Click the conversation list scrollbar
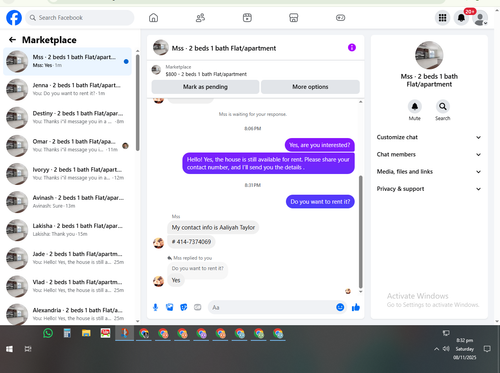Viewport: 500px width, 373px height. click(x=138, y=103)
